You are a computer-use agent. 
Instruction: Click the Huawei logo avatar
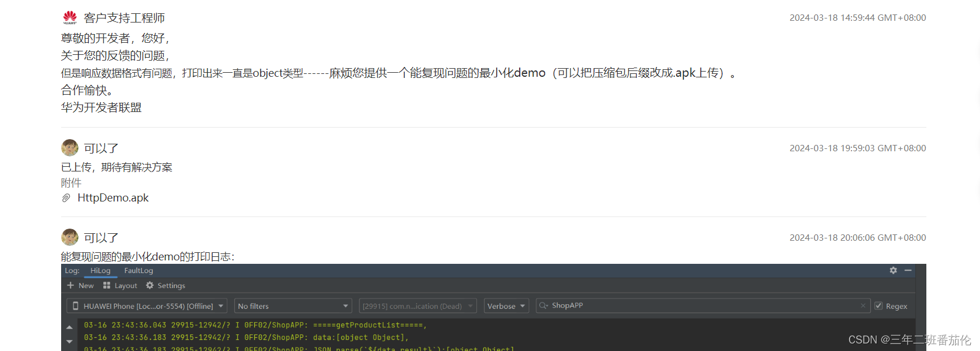70,17
